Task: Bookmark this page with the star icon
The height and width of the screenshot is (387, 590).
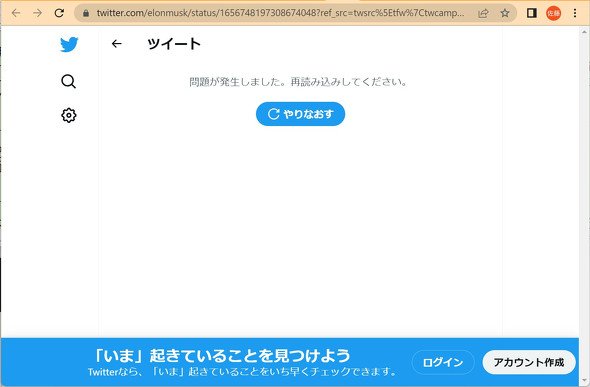Action: tap(505, 13)
